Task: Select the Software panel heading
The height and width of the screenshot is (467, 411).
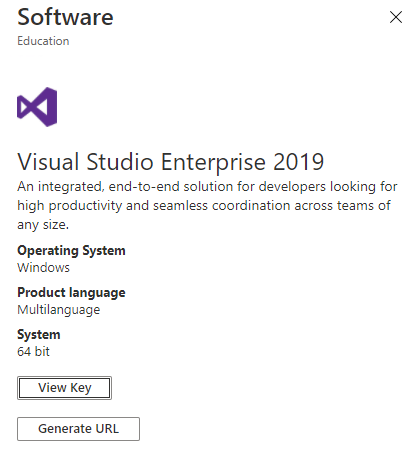Action: click(65, 17)
